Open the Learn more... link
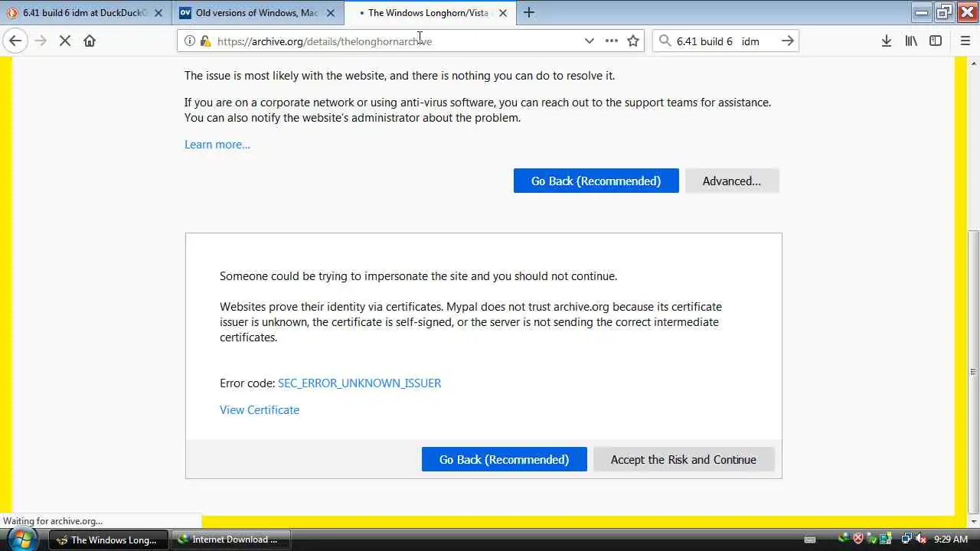Screen dimensions: 980x551 (x=217, y=145)
